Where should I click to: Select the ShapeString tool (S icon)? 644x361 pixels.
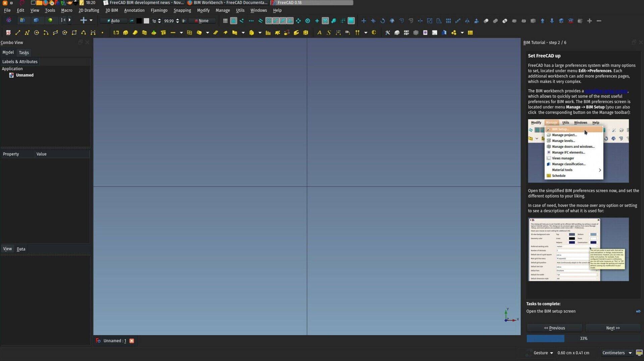pyautogui.click(x=328, y=33)
